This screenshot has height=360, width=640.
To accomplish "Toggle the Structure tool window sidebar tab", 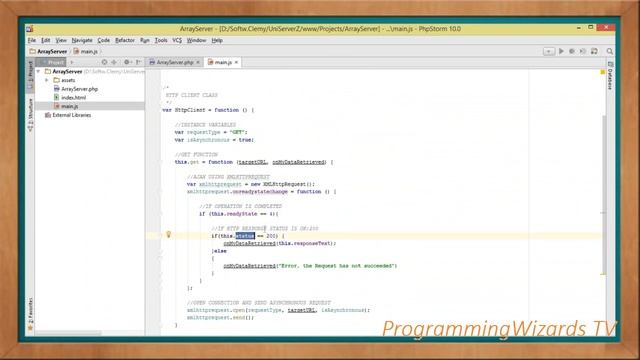I will point(30,115).
